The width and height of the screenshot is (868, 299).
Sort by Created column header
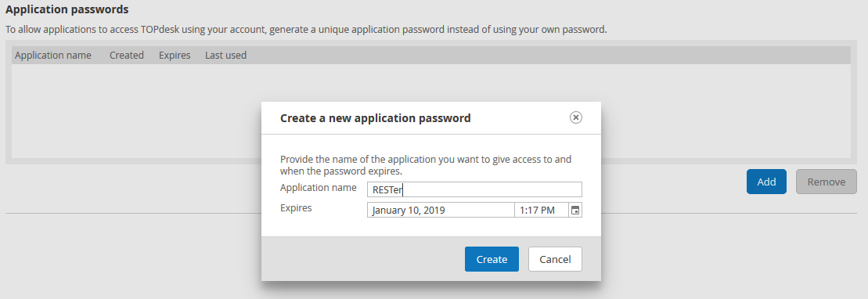pos(127,56)
